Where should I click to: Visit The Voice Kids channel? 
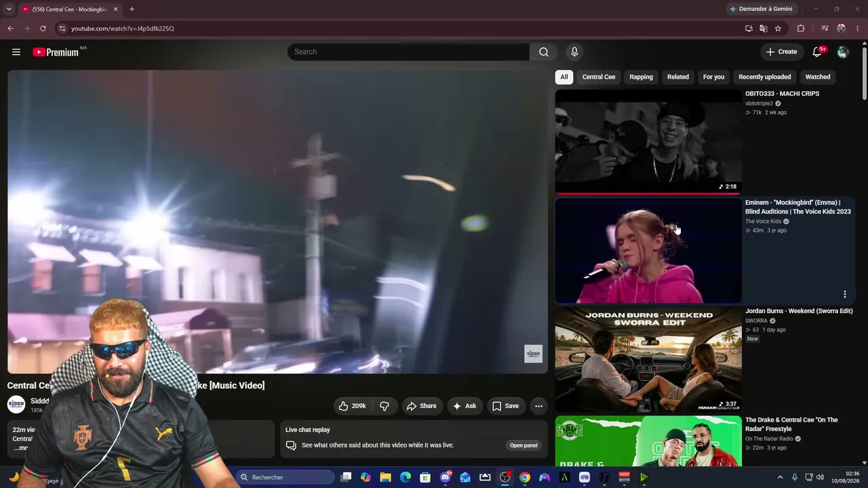click(764, 222)
